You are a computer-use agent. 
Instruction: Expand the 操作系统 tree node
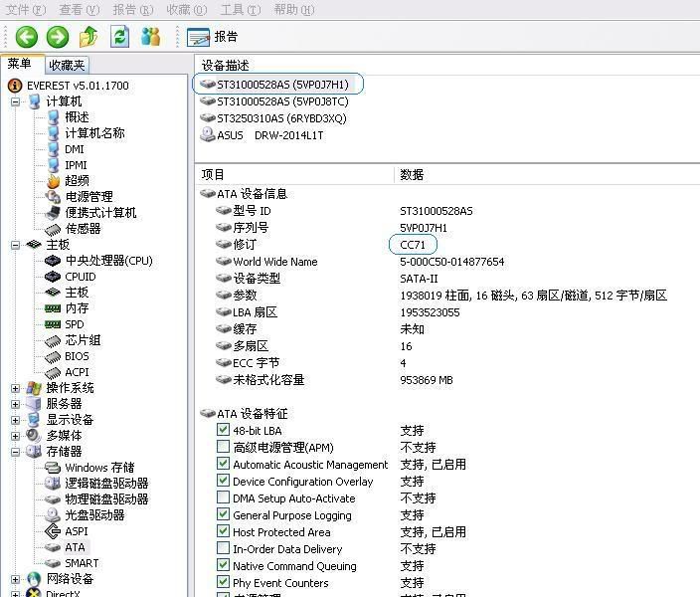16,388
